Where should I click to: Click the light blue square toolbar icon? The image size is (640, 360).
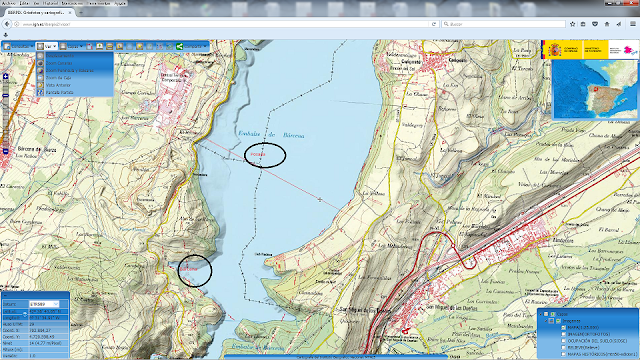click(130, 47)
